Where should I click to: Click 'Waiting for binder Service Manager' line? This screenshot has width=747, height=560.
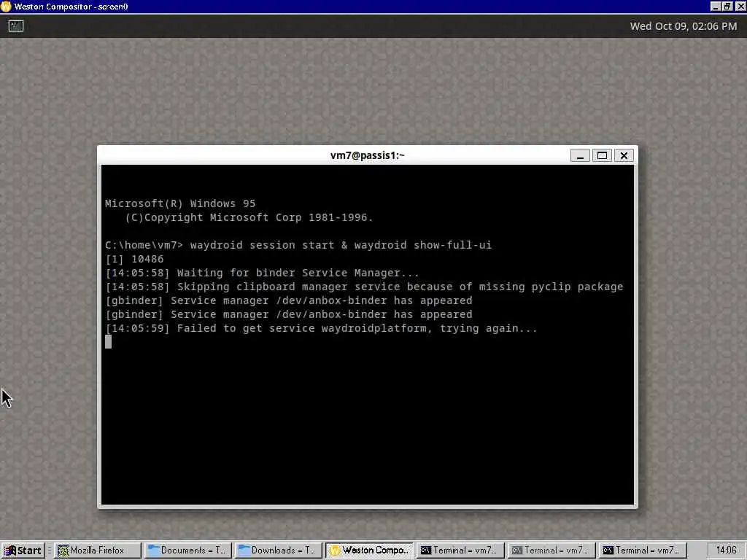coord(262,273)
